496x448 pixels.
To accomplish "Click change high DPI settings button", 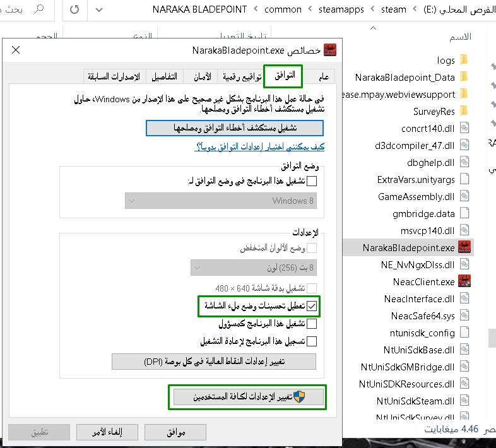I will (x=214, y=362).
